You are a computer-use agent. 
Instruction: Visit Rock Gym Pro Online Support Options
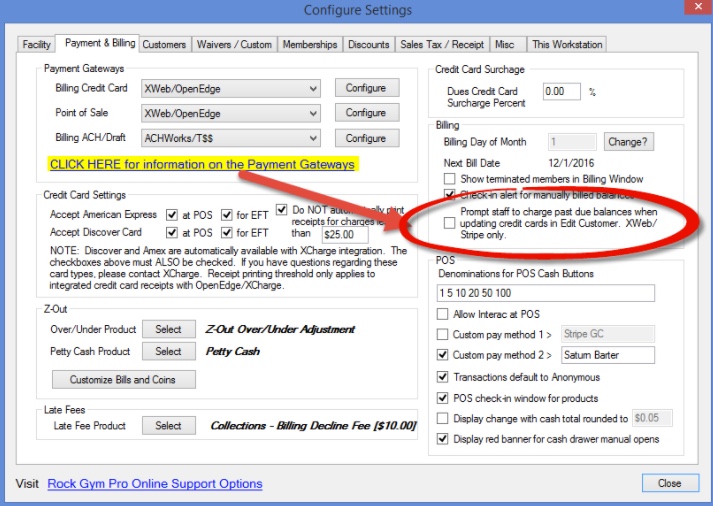click(x=155, y=483)
